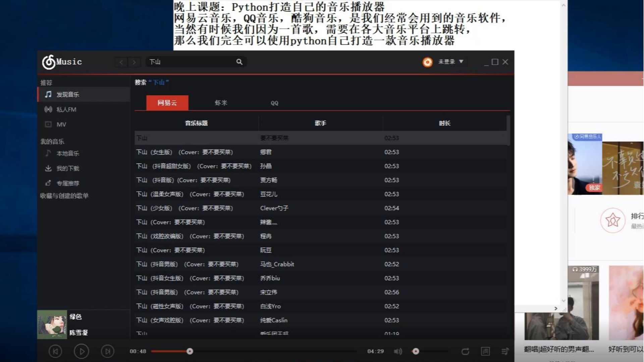Click the 时长 column header
644x362 pixels.
[444, 123]
